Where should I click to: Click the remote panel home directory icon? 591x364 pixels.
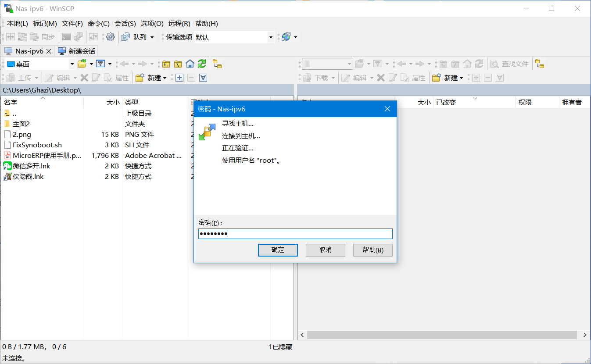[467, 64]
